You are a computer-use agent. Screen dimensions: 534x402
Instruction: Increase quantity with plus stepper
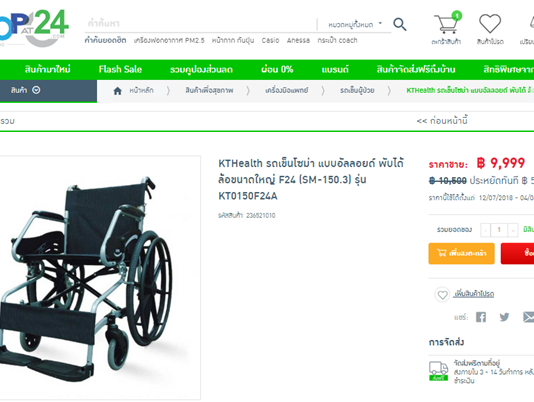[513, 230]
